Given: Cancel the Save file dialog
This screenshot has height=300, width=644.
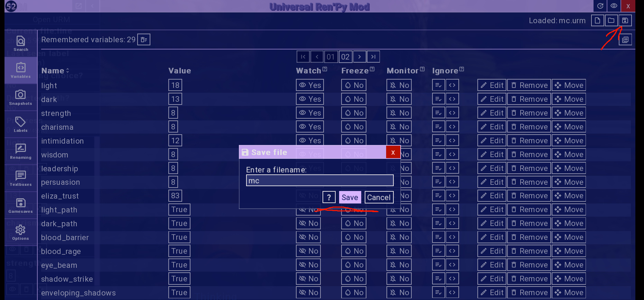Looking at the screenshot, I should [379, 197].
